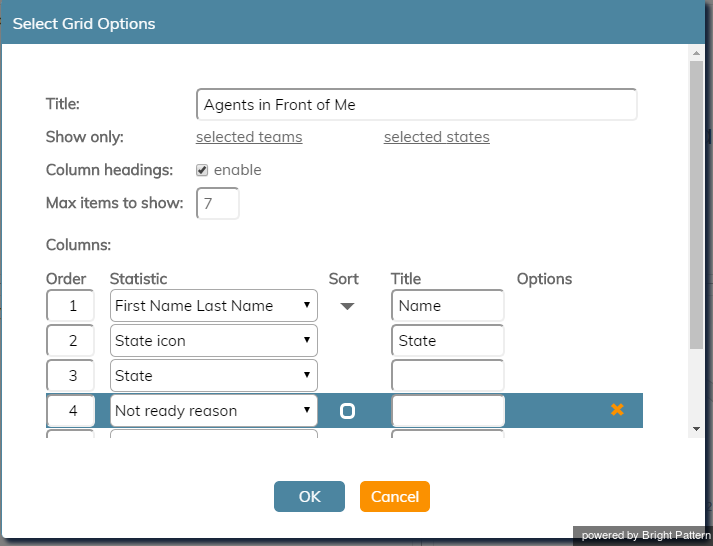The height and width of the screenshot is (546, 713).
Task: Open the selected states link
Action: pyautogui.click(x=437, y=137)
